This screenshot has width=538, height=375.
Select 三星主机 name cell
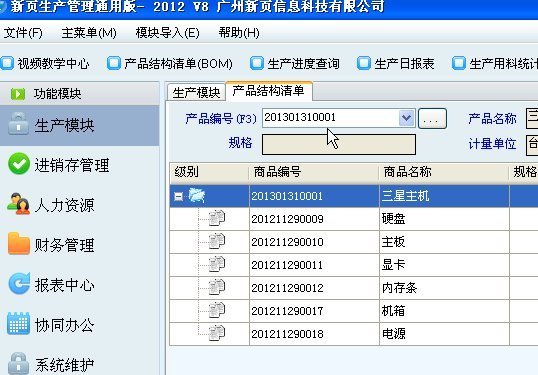(444, 196)
